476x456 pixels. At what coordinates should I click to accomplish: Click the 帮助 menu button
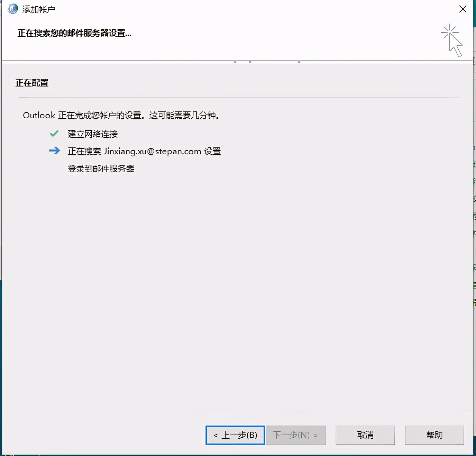[434, 435]
